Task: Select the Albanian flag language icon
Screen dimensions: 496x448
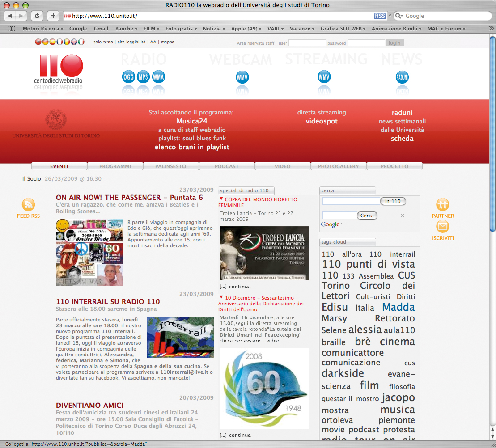Action: (x=38, y=42)
